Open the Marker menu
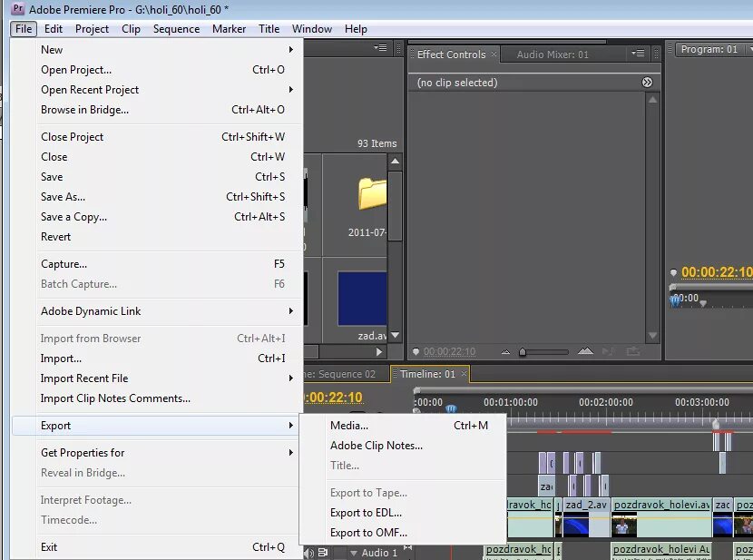The height and width of the screenshot is (560, 753). point(229,29)
